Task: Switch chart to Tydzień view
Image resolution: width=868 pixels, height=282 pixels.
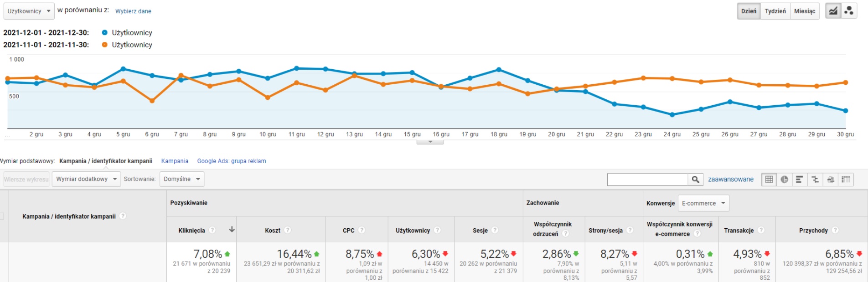Action: (x=775, y=11)
